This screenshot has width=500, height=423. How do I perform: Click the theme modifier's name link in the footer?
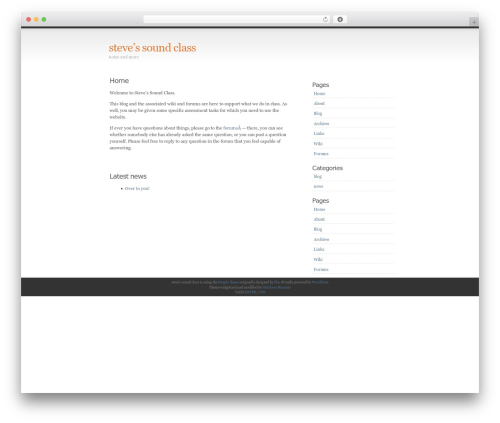pos(277,287)
